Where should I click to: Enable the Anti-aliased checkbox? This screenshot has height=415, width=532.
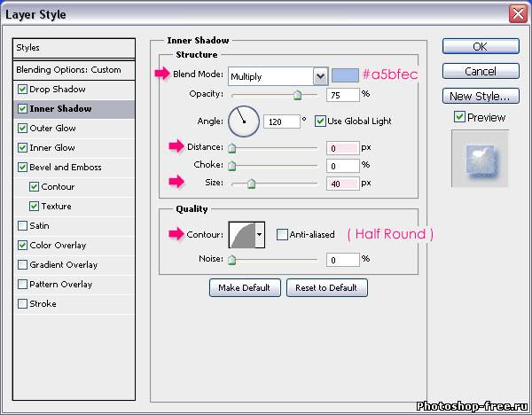coord(282,235)
